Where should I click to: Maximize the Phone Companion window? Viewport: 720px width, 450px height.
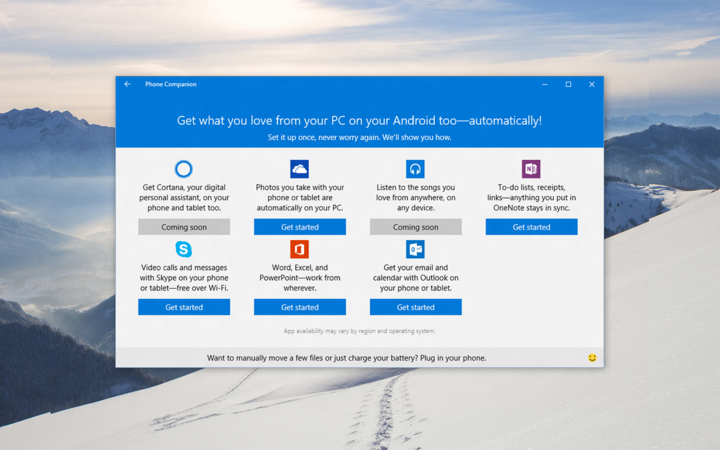(x=568, y=85)
